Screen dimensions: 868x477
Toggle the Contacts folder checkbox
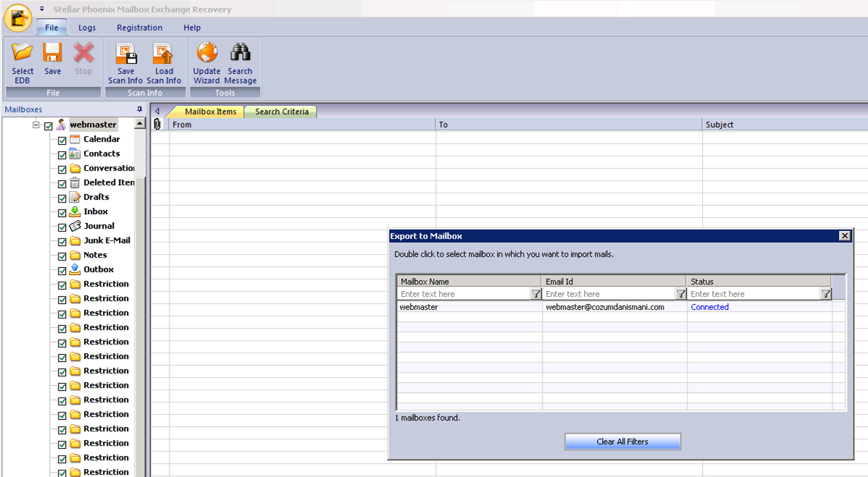(62, 155)
